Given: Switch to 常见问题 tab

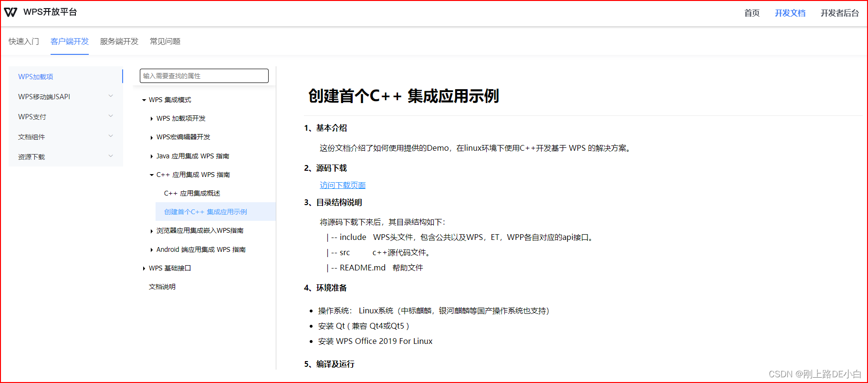Looking at the screenshot, I should click(165, 41).
